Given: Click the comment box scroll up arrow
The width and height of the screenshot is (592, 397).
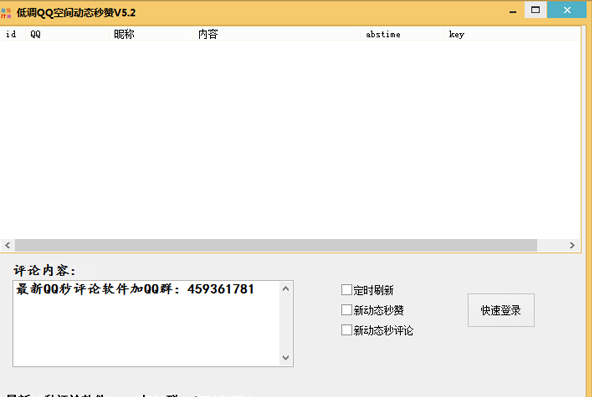Looking at the screenshot, I should pyautogui.click(x=286, y=289).
